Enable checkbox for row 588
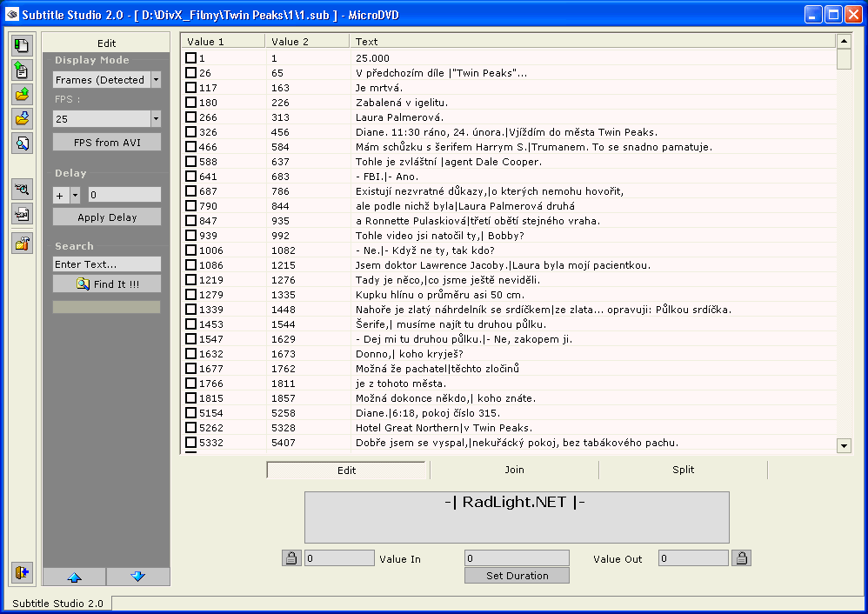 [191, 161]
